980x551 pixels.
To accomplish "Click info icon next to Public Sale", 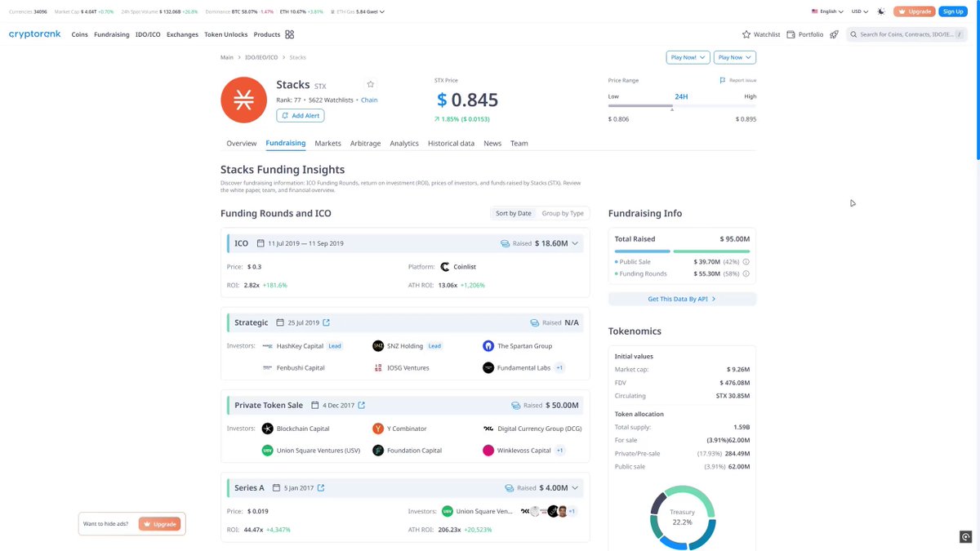I will point(746,262).
